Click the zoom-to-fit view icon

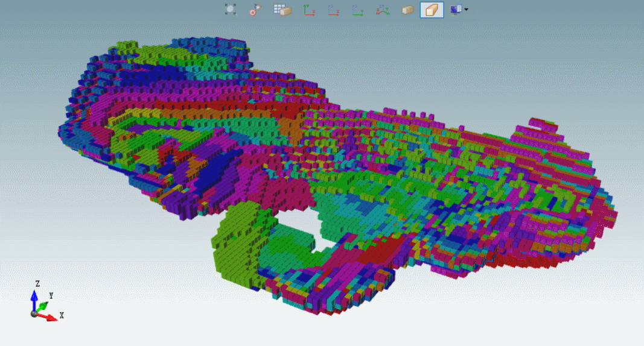click(230, 9)
